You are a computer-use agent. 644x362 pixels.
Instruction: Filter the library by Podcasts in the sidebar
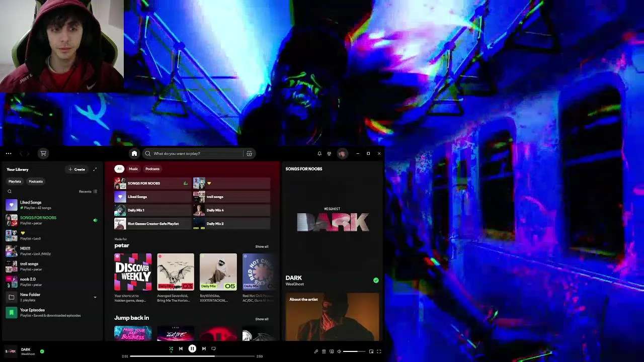tap(36, 182)
